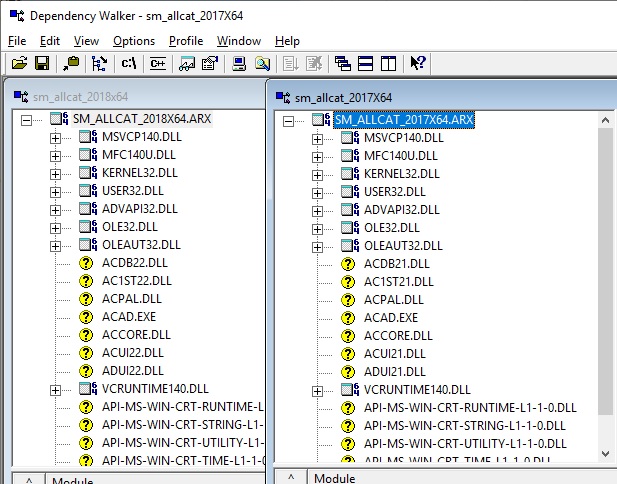Select ACCORE.DLL in 2017 window
Image resolution: width=617 pixels, height=484 pixels.
click(398, 336)
